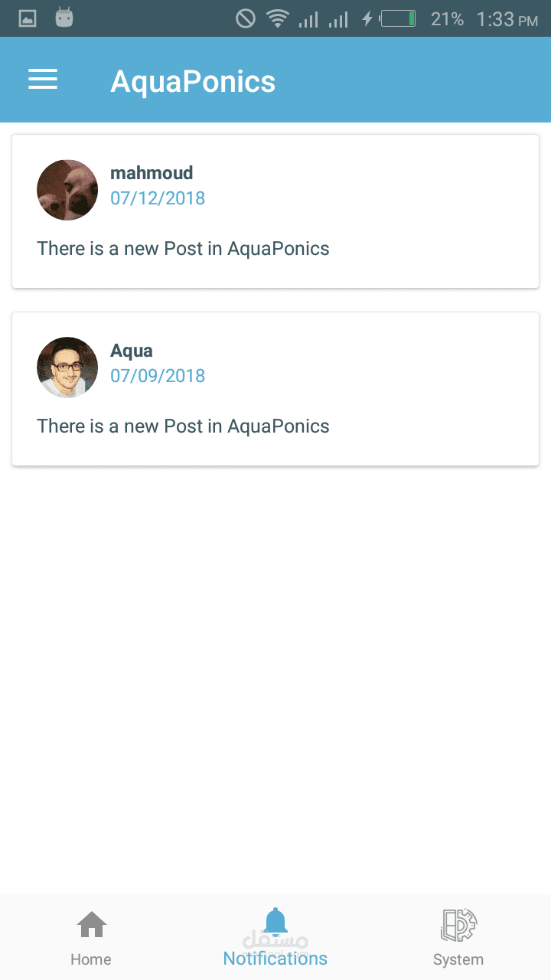Image resolution: width=551 pixels, height=980 pixels.
Task: Tap the Android debug icon in status bar
Action: point(64,18)
